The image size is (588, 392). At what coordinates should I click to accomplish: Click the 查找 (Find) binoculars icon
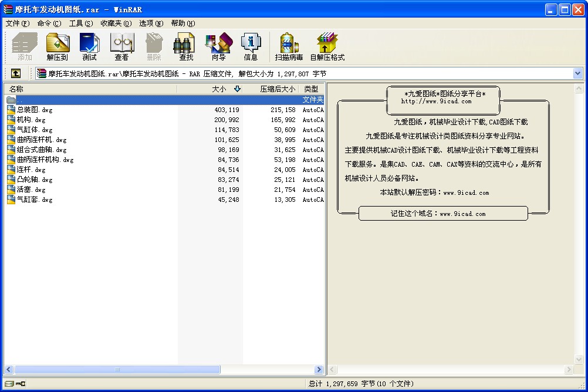tap(186, 47)
